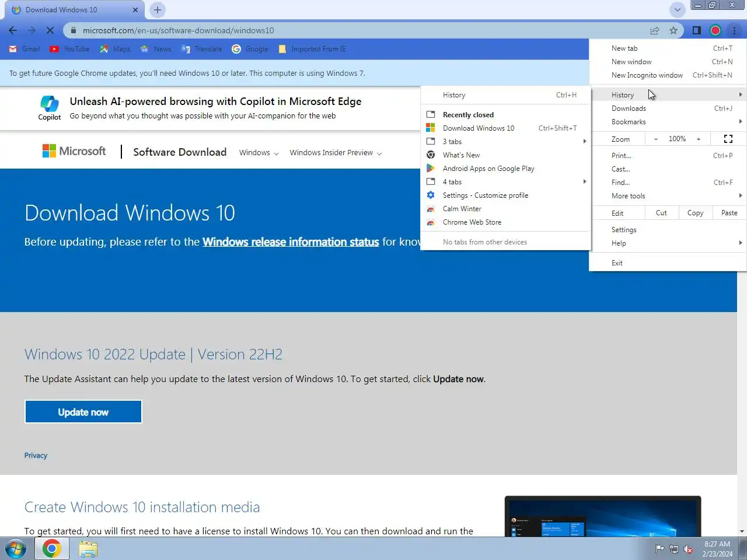
Task: Close the Download Windows 10 tab
Action: [x=135, y=10]
